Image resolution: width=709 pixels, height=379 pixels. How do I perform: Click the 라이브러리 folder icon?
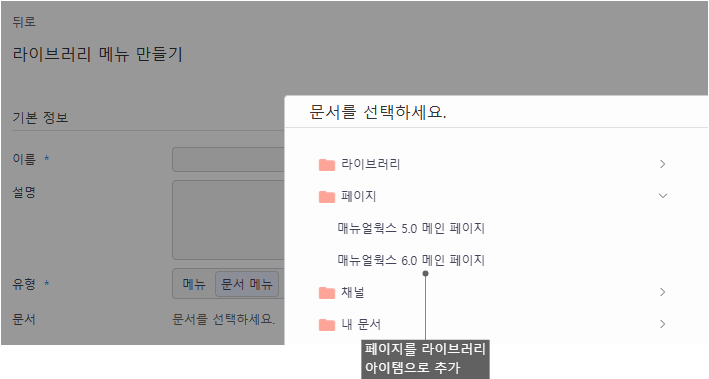point(326,165)
